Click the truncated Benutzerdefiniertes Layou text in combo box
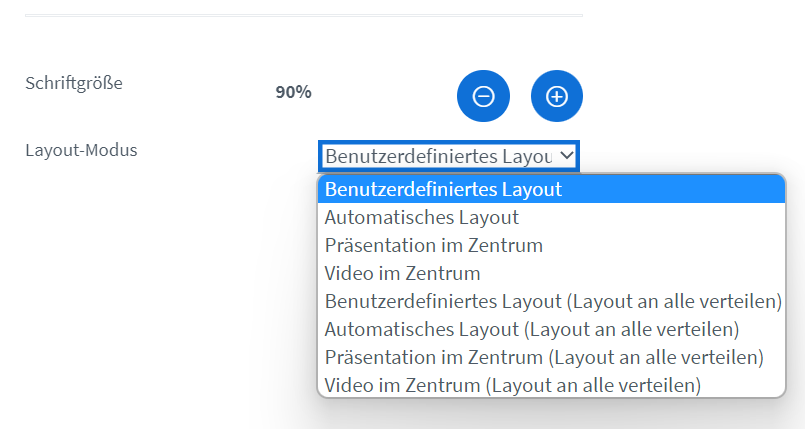 pyautogui.click(x=439, y=156)
